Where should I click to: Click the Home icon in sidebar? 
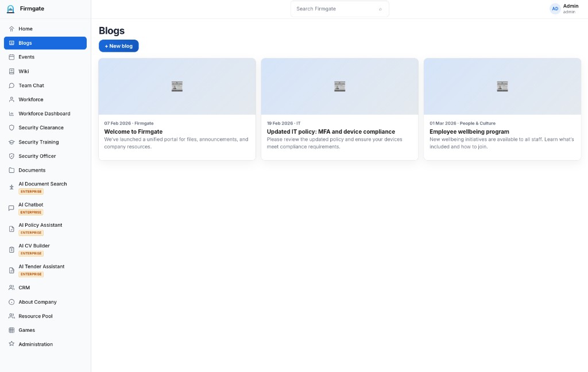11,29
